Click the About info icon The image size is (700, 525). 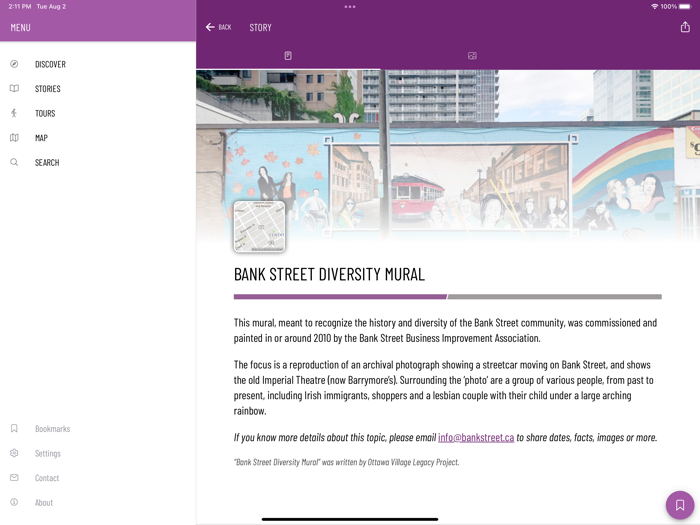14,502
